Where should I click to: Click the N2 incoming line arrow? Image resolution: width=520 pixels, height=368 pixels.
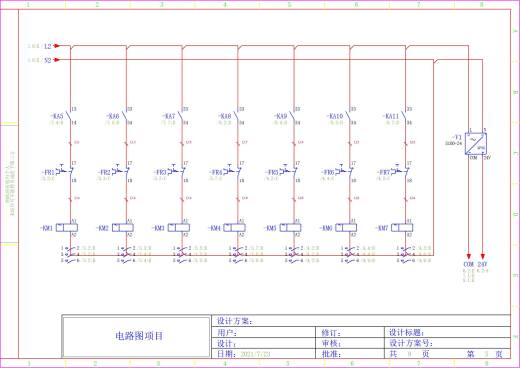click(57, 60)
